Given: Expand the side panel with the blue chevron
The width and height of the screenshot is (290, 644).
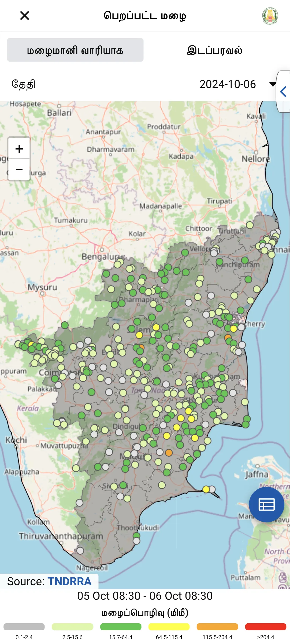Looking at the screenshot, I should [283, 92].
